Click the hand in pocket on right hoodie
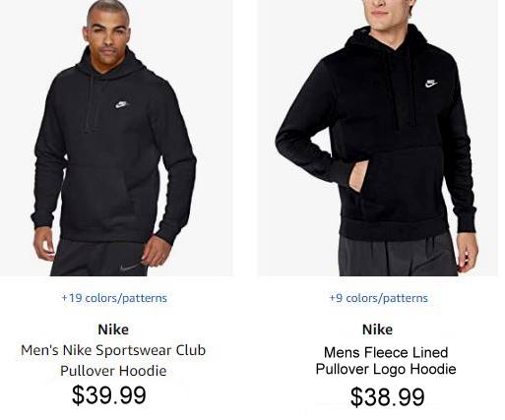Screen dimensions: 505x420 356,178
